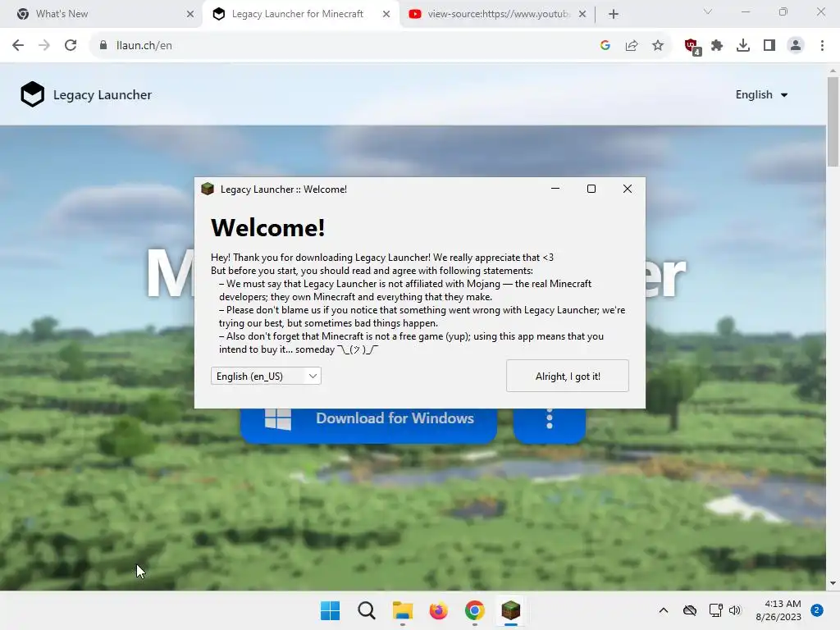Click the Chrome taskbar icon
The image size is (840, 630).
coord(475,610)
